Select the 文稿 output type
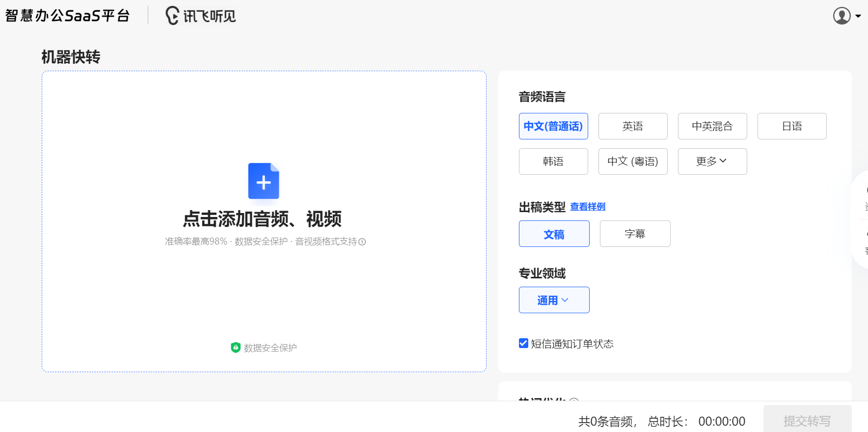The width and height of the screenshot is (868, 432). [x=554, y=234]
